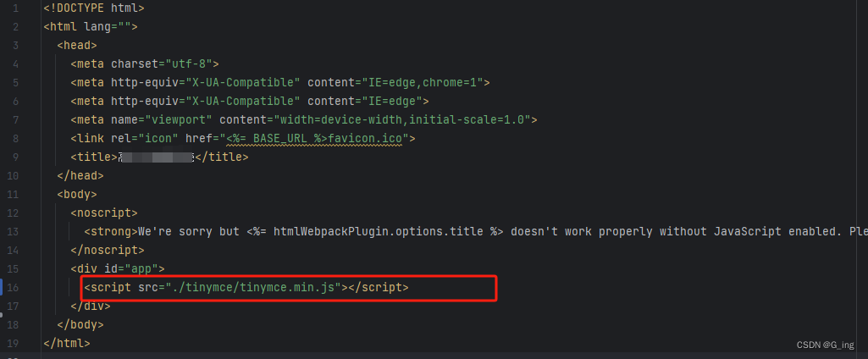Screen dimensions: 868x359
Task: Click line number 16 in the gutter
Action: [x=13, y=288]
